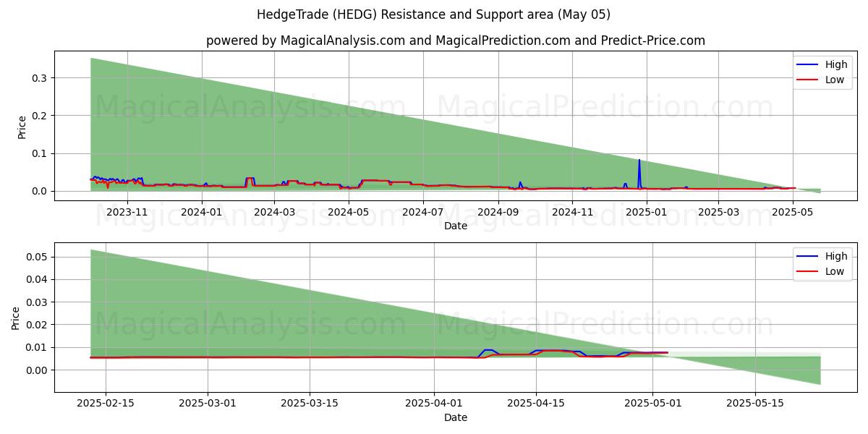Click the '2025-03-01' x-axis label
This screenshot has height=434, width=868.
208,404
